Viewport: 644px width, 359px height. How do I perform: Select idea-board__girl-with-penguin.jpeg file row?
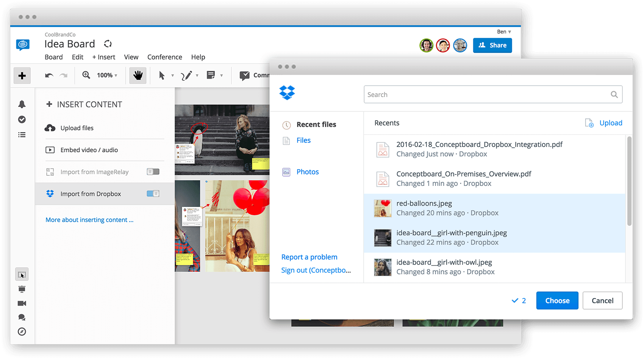tap(494, 238)
